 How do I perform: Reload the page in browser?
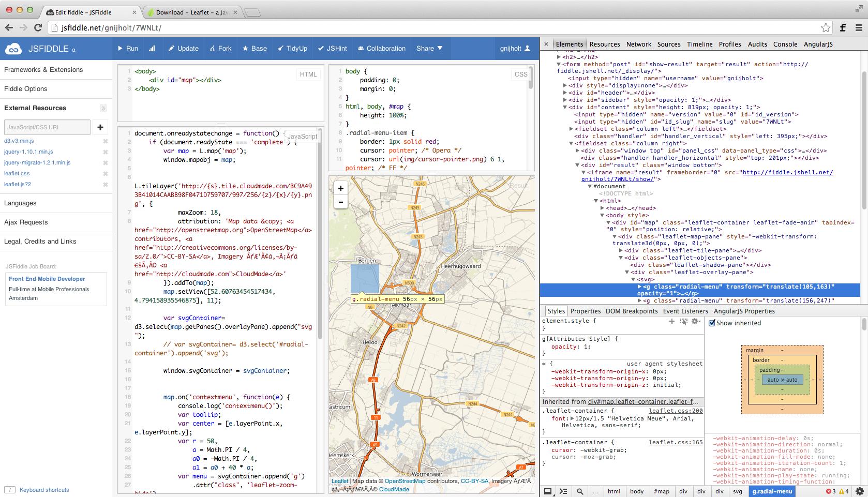tap(38, 27)
